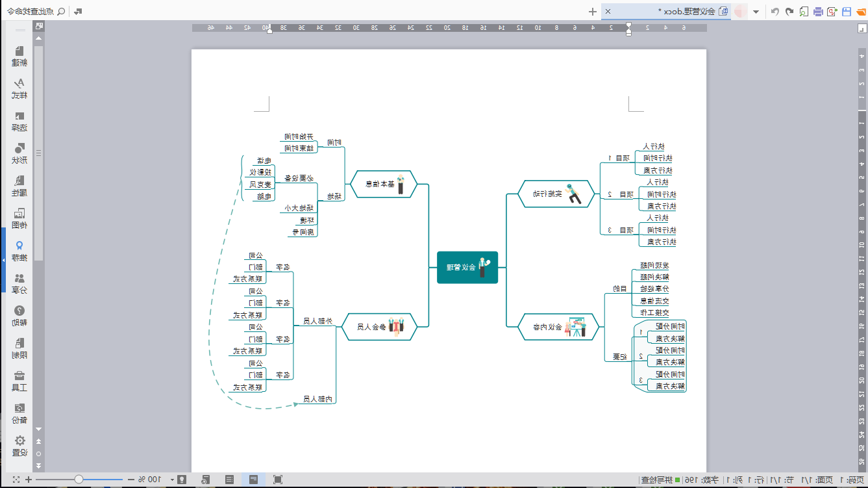Open the 传图 image transfer panel
This screenshot has width=868, height=488.
(20, 219)
